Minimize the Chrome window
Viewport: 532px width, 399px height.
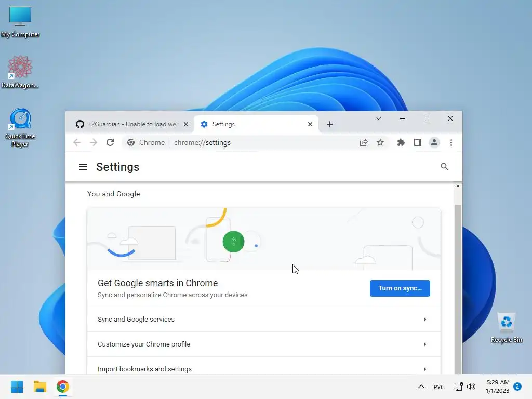click(x=403, y=118)
